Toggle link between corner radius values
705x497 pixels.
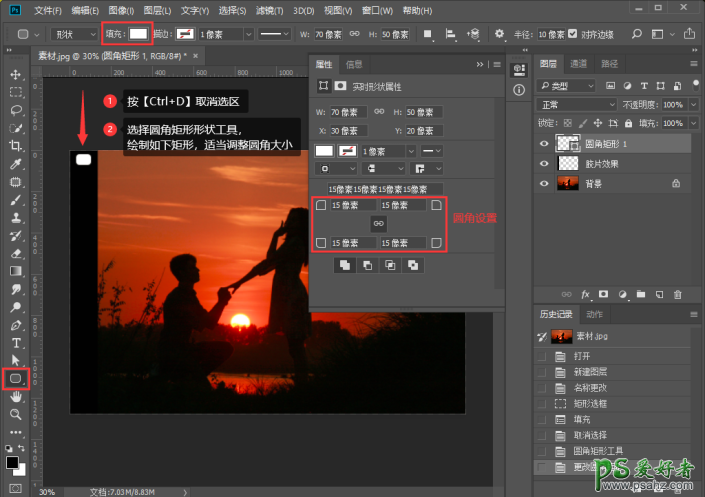click(379, 224)
